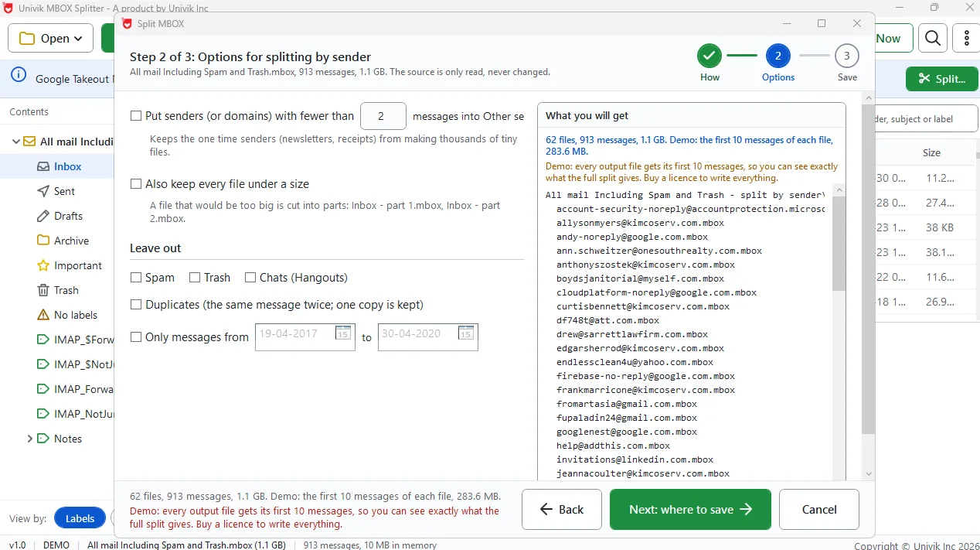Open calendar picker for the start date
The width and height of the screenshot is (980, 550).
[343, 333]
